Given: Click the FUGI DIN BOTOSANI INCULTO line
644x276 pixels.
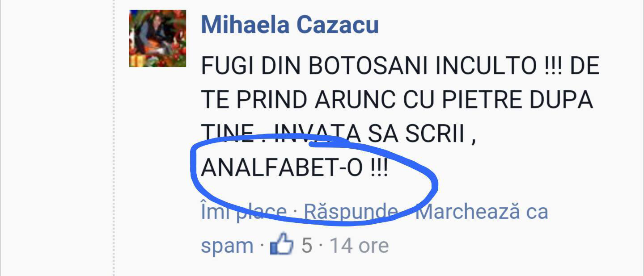Looking at the screenshot, I should [400, 67].
